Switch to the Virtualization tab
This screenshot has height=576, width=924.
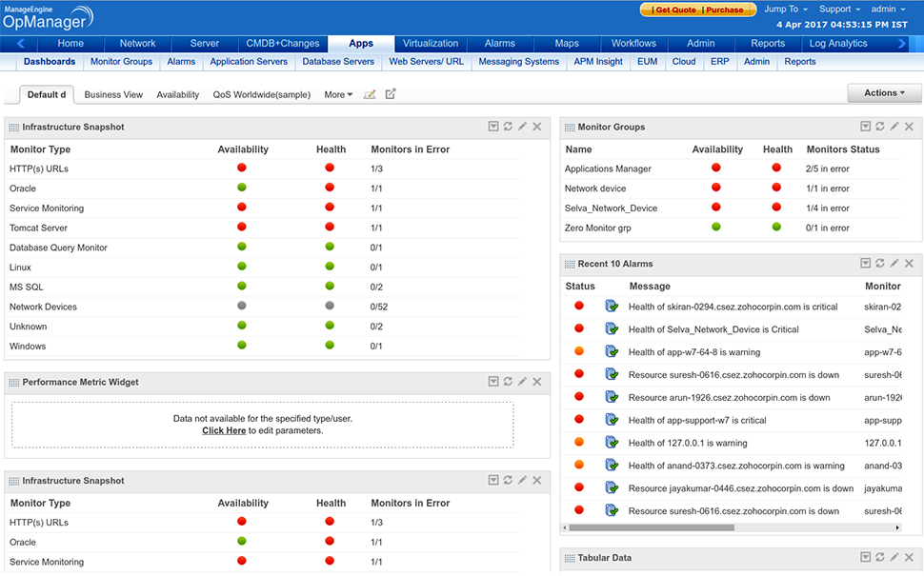(430, 44)
